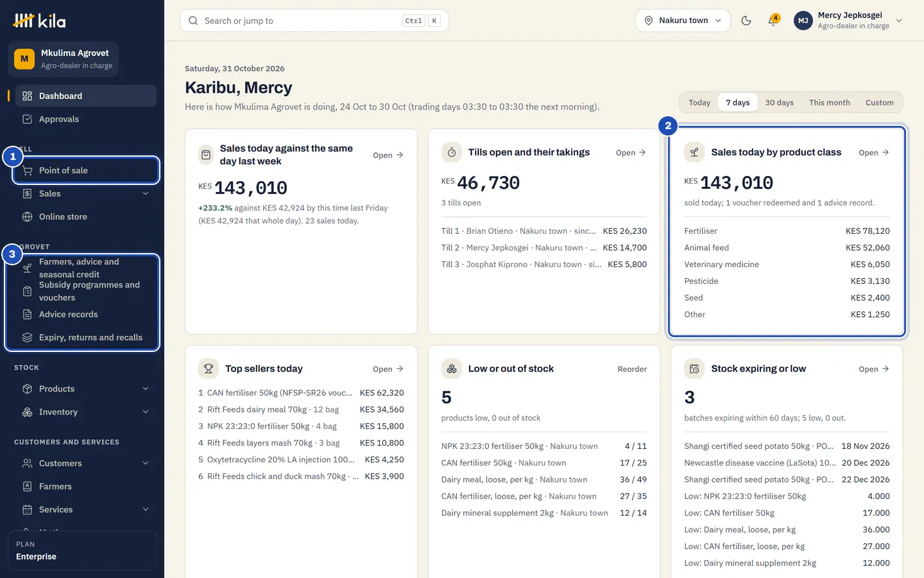Open the Top sellers today card
Viewport: 924px width, 578px height.
(x=388, y=369)
